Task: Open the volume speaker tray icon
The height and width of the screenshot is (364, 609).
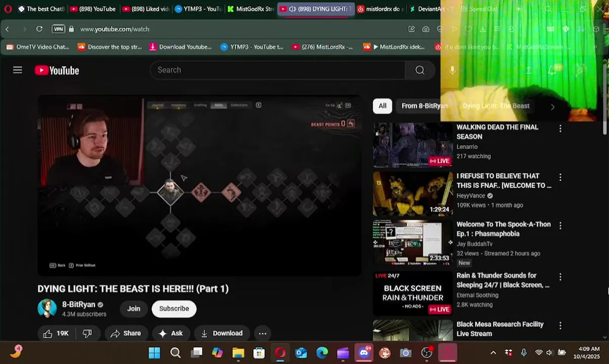Action: pos(549,353)
